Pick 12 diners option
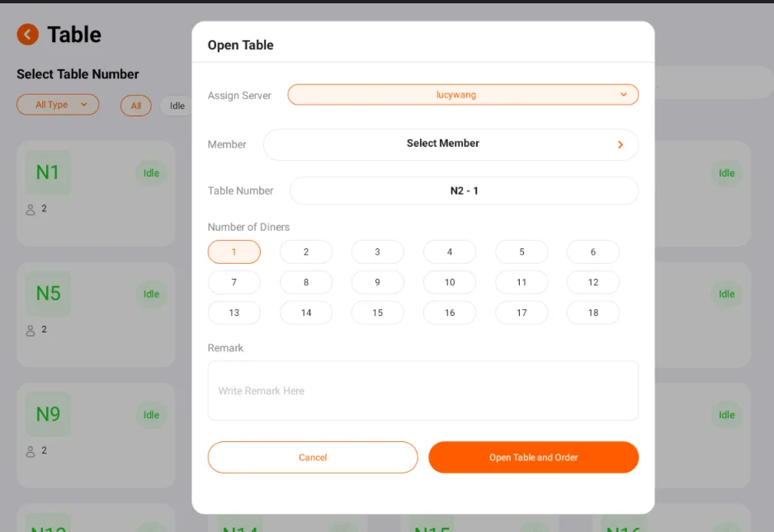 592,282
